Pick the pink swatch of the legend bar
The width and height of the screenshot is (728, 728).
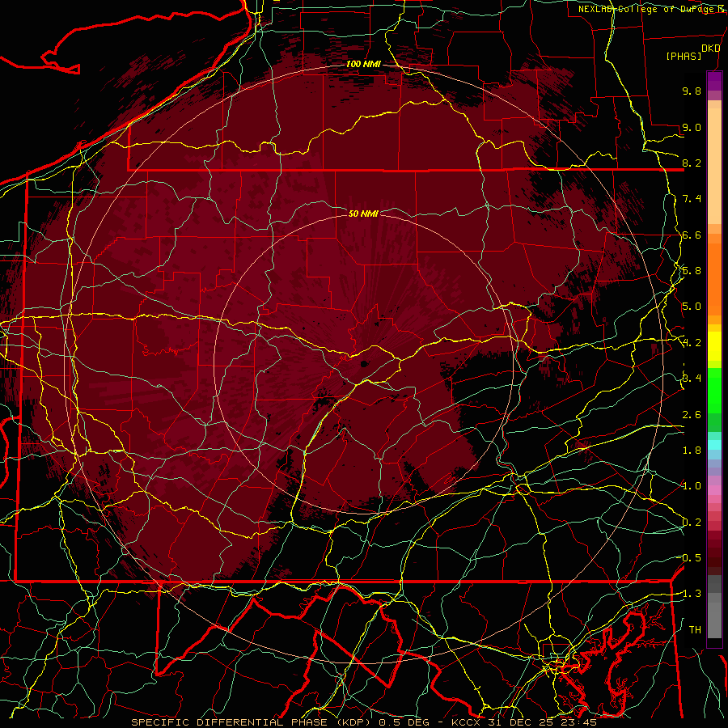714,490
